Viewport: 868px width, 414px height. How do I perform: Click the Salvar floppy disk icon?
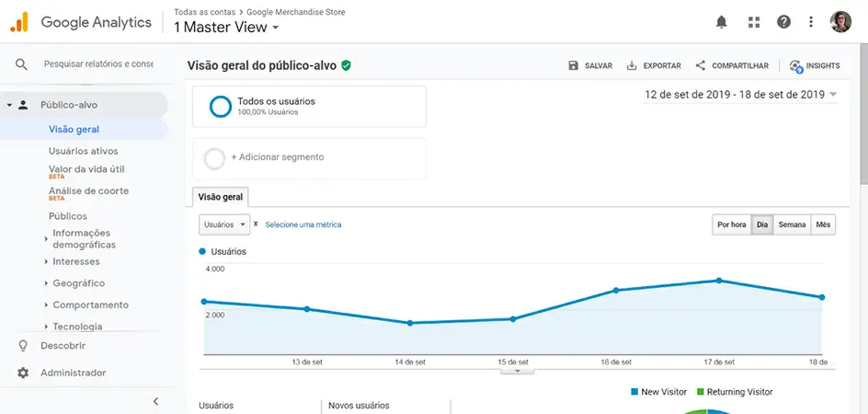click(574, 65)
